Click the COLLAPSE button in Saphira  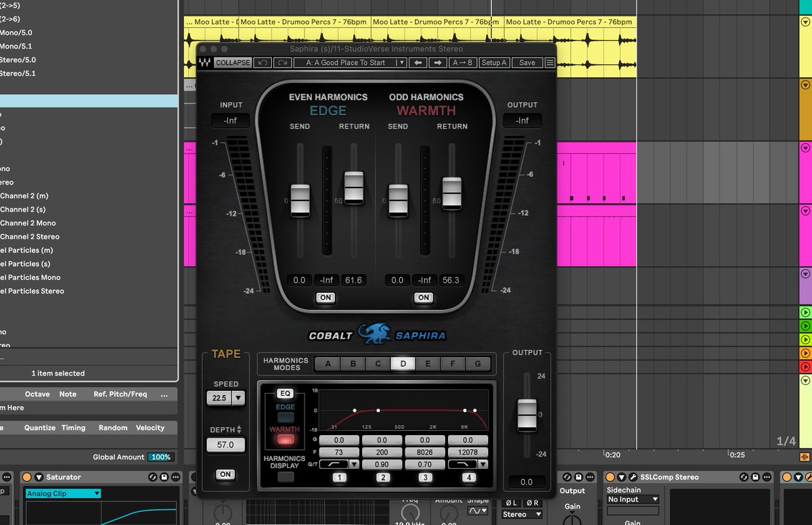tap(233, 62)
